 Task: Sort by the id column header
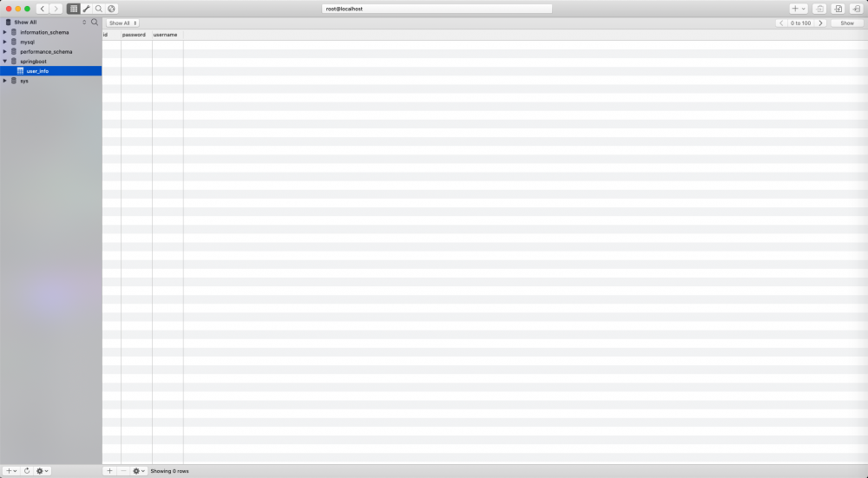click(111, 35)
